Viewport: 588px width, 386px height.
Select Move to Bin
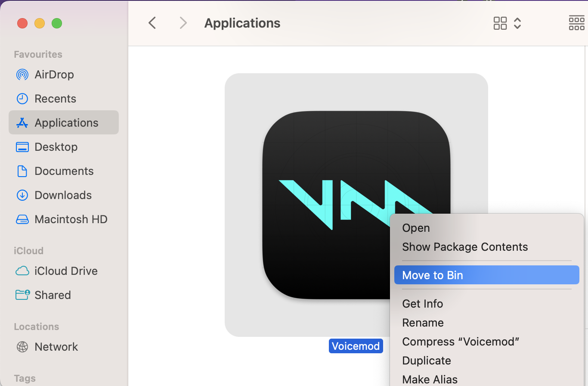(487, 275)
